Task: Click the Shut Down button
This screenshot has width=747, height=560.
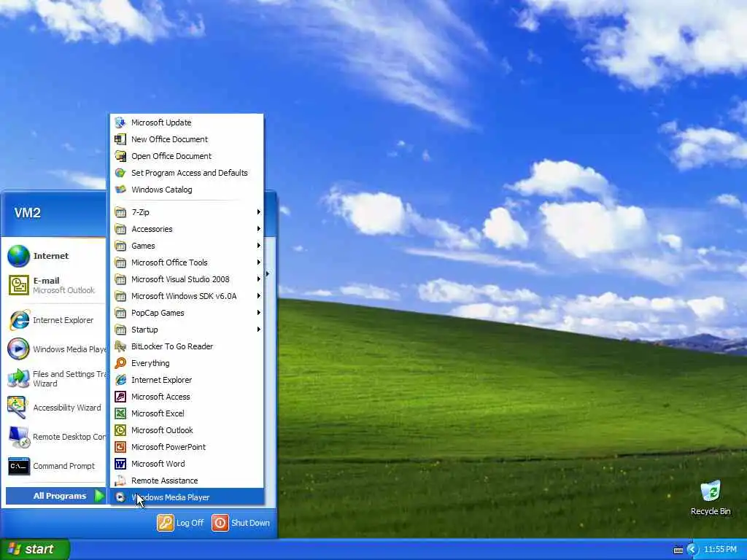Action: click(241, 522)
